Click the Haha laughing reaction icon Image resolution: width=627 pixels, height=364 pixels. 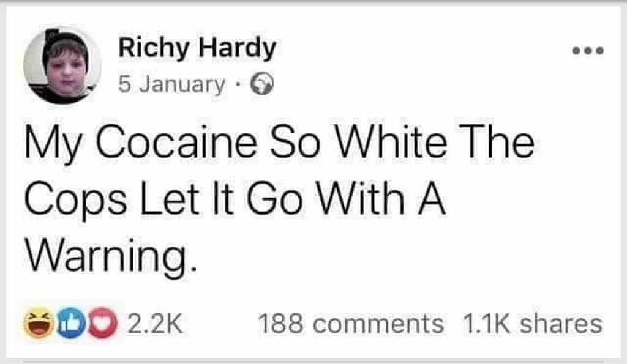pyautogui.click(x=39, y=323)
